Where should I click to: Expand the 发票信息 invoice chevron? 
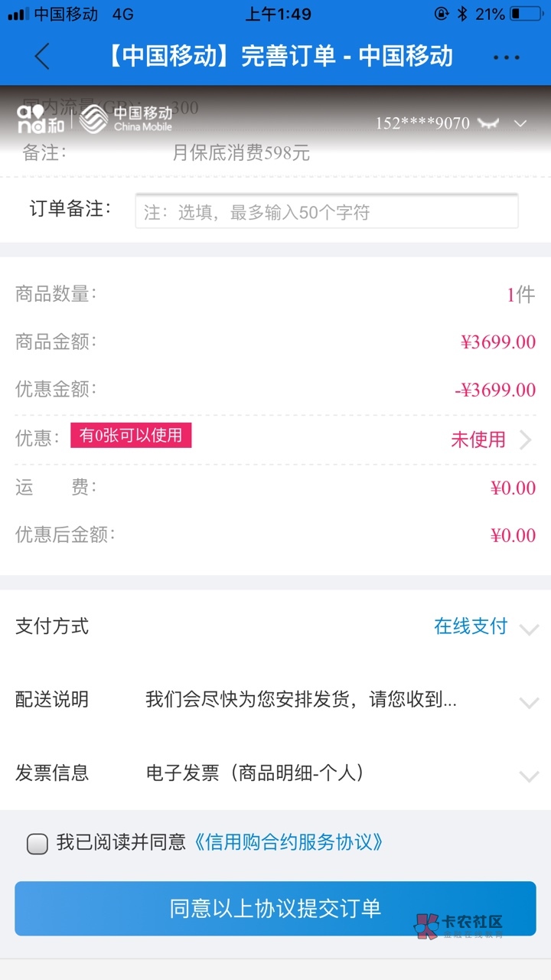click(x=529, y=776)
